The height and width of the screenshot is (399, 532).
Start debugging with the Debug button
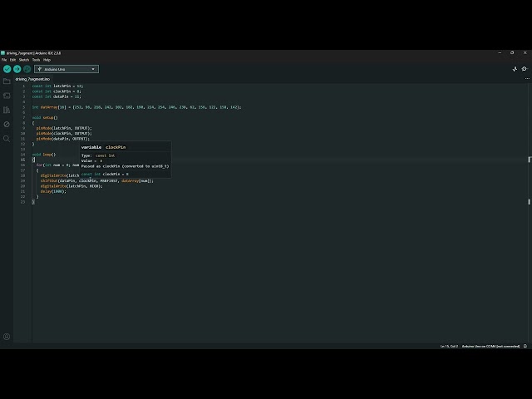coord(27,69)
